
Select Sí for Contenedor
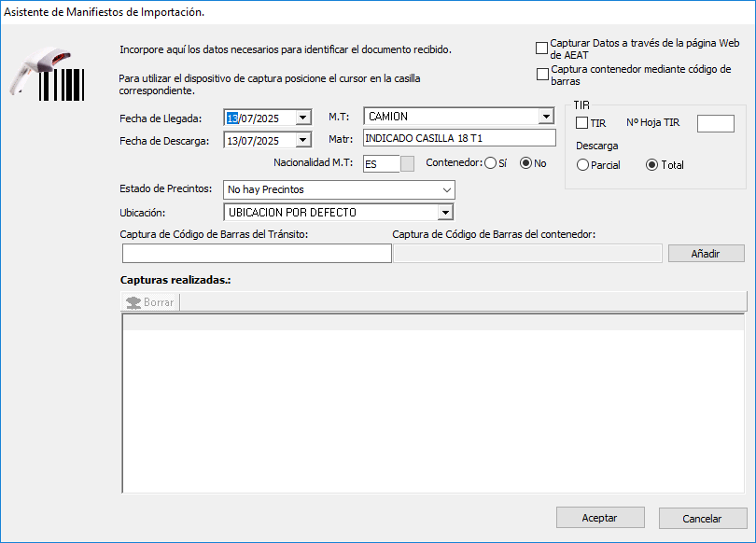click(490, 163)
